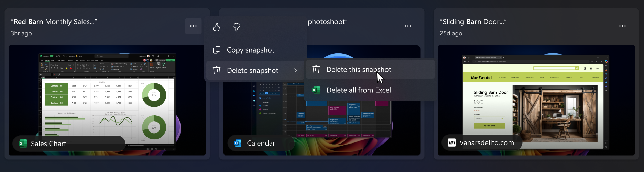Click the shopping cart icon on VanArsdel page

click(591, 68)
